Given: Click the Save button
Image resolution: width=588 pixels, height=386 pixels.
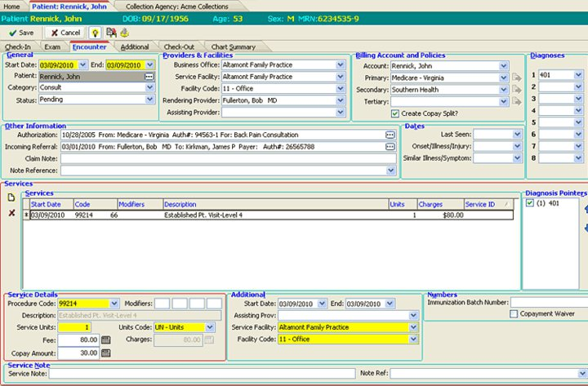Looking at the screenshot, I should 21,33.
